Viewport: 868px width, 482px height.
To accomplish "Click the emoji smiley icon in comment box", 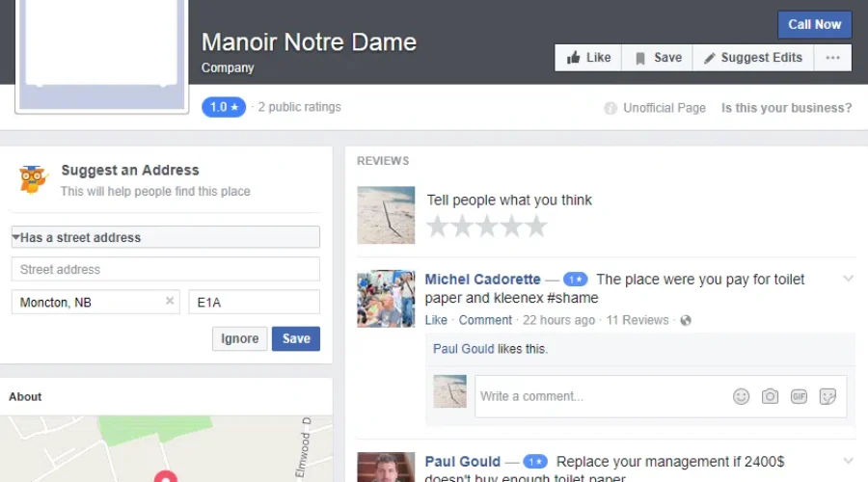I will click(x=741, y=396).
